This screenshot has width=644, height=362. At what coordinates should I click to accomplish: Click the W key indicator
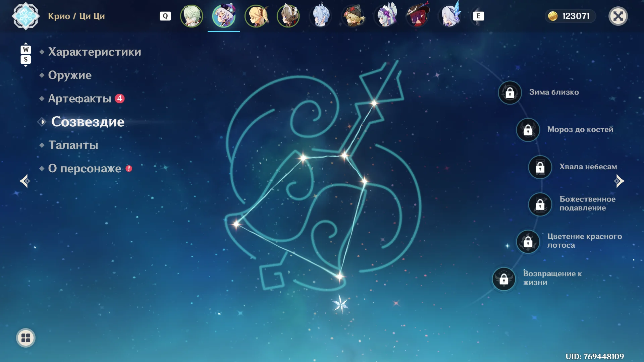pos(26,50)
